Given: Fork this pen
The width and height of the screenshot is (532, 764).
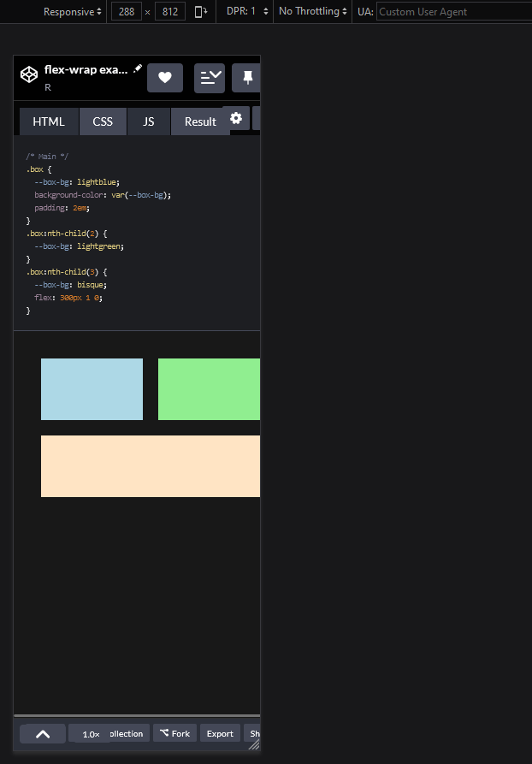Looking at the screenshot, I should [174, 733].
